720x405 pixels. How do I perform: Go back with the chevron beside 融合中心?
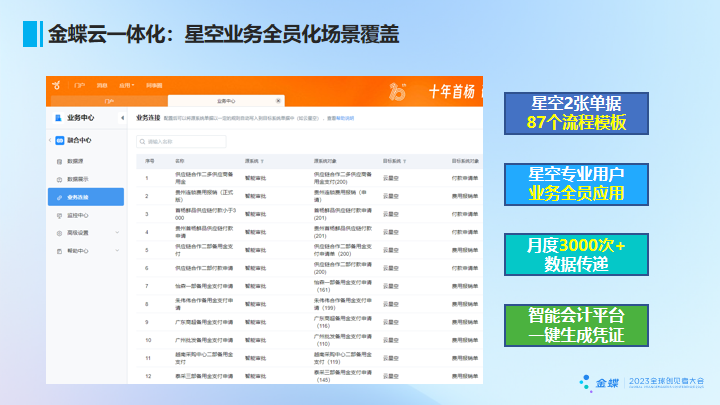(x=50, y=140)
